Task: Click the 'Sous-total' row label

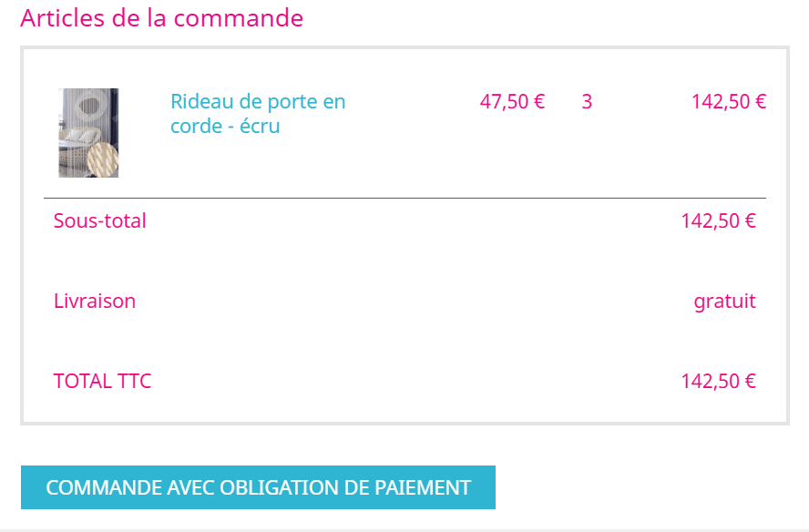Action: (x=100, y=220)
